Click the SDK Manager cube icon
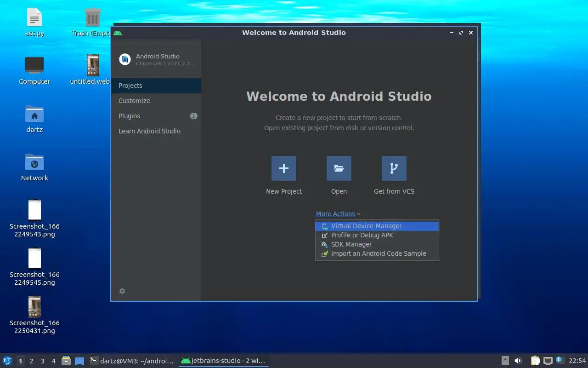Screen dimensions: 588x368 pos(325,245)
